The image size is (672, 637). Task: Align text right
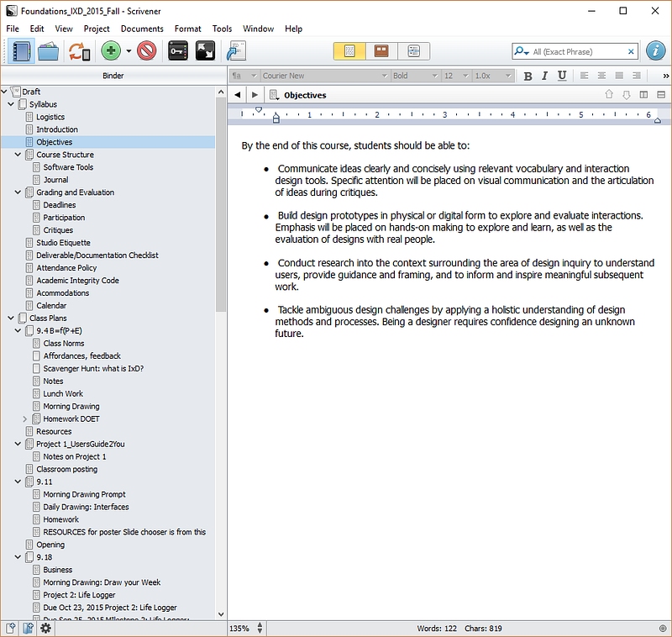[637, 76]
